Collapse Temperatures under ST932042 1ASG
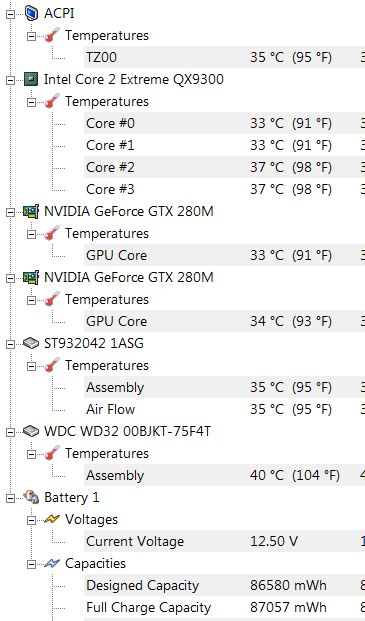The width and height of the screenshot is (365, 621). (x=31, y=366)
